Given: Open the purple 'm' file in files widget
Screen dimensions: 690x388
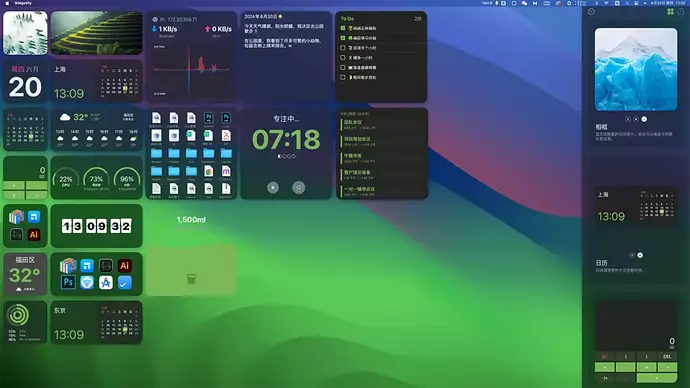Looking at the screenshot, I should [226, 171].
